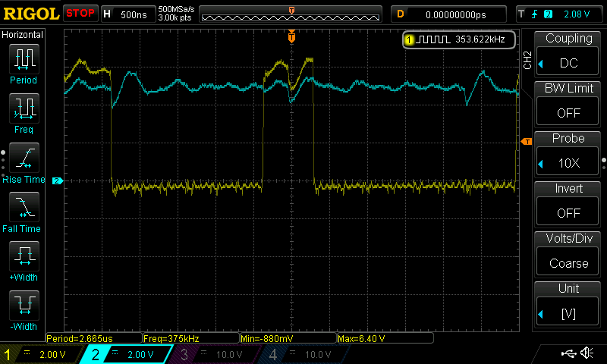Click the 353.622kHz frequency counter readout
The height and width of the screenshot is (364, 607).
pos(459,39)
